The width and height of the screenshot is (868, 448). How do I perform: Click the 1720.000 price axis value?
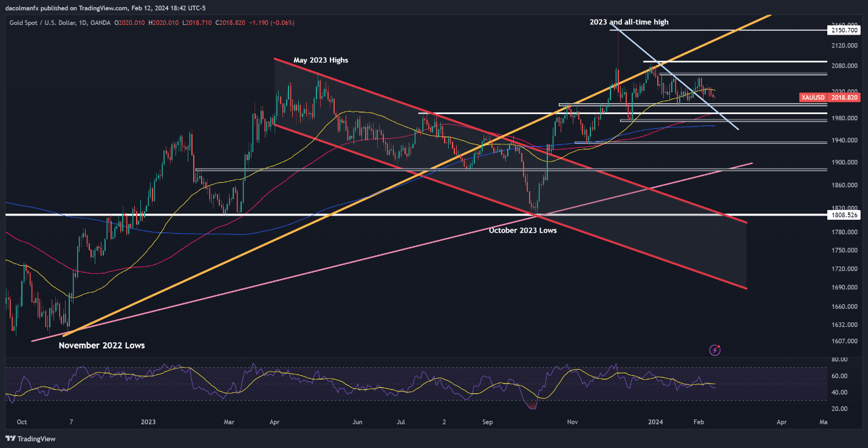click(x=846, y=268)
